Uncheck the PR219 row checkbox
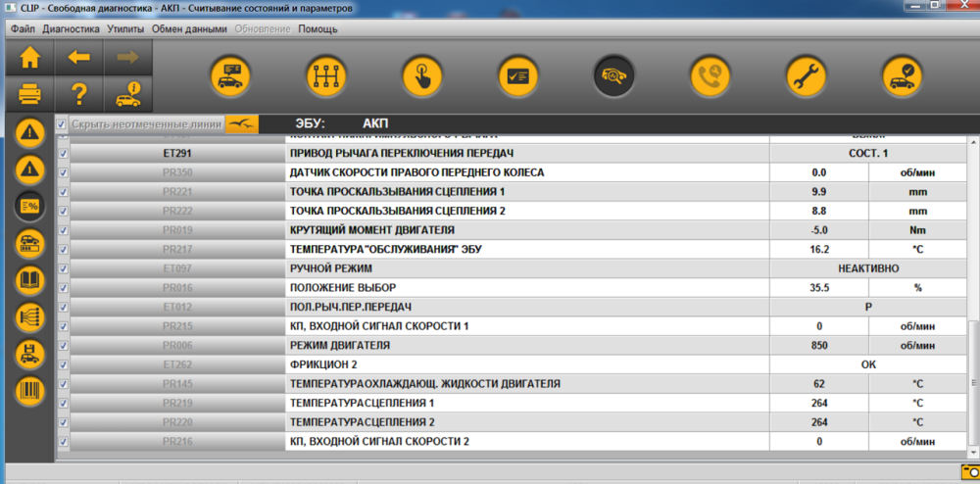The height and width of the screenshot is (484, 980). 63,403
